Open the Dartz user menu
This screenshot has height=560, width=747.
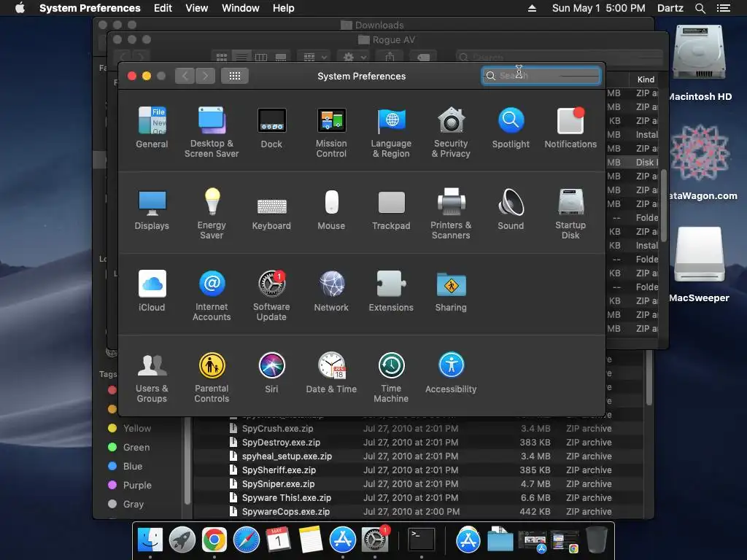(670, 8)
